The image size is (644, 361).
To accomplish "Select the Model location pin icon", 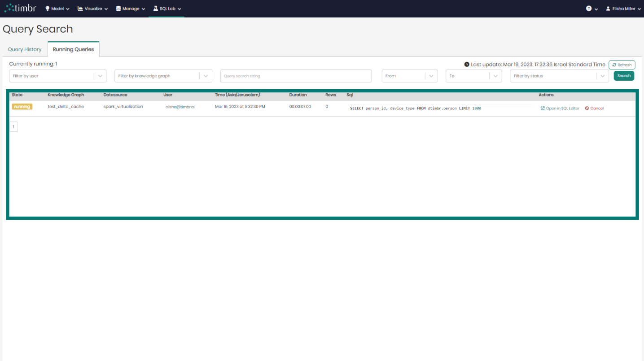I will (47, 8).
